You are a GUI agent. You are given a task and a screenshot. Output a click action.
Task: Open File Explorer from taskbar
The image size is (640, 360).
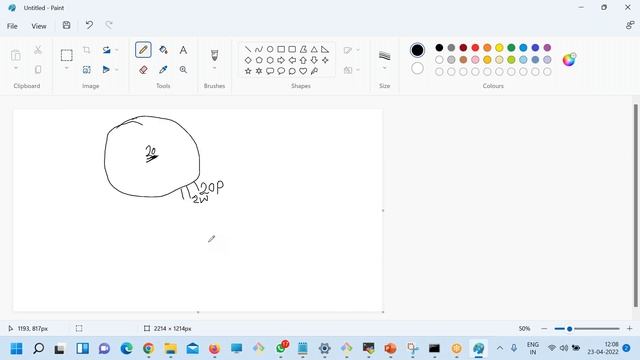click(x=171, y=349)
